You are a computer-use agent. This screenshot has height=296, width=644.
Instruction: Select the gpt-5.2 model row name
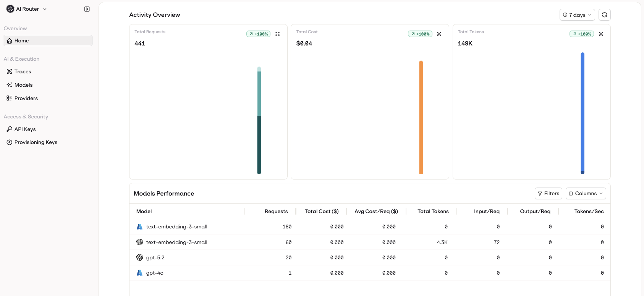(155, 257)
